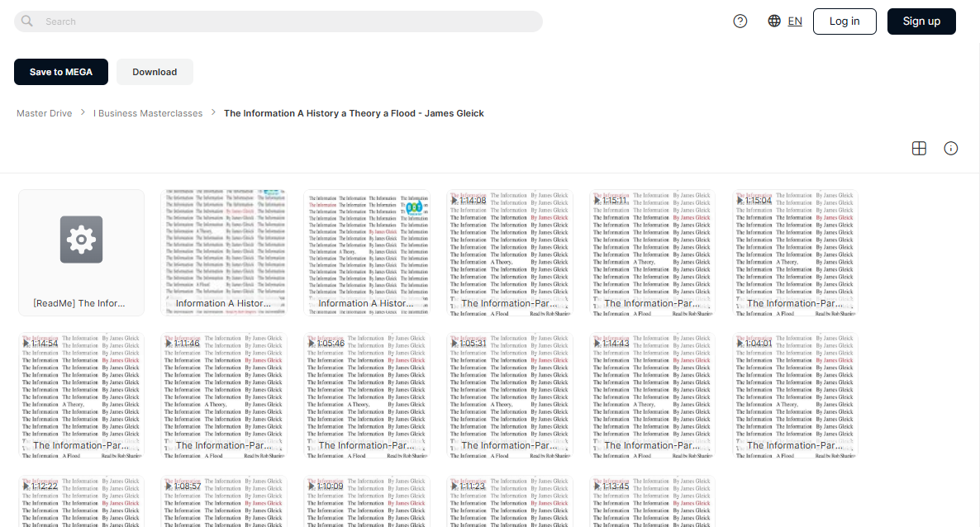980x527 pixels.
Task: Open the video with duration 1:08:57
Action: (224, 501)
